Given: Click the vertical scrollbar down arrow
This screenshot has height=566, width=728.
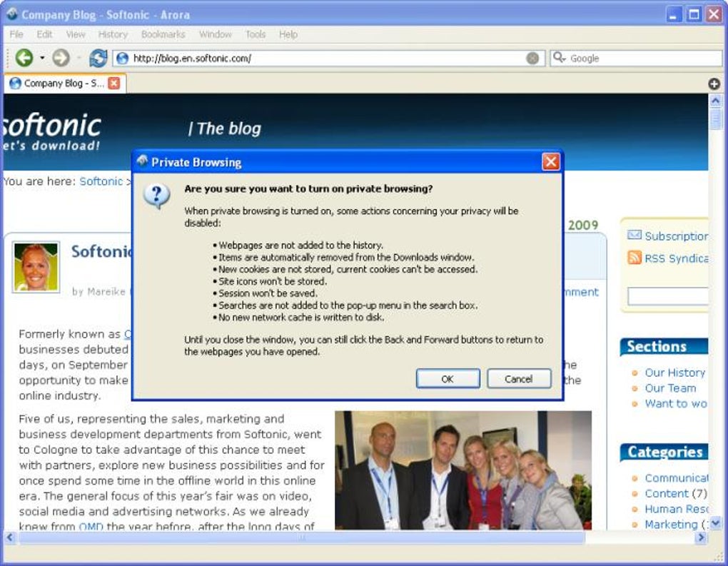Looking at the screenshot, I should click(x=715, y=523).
